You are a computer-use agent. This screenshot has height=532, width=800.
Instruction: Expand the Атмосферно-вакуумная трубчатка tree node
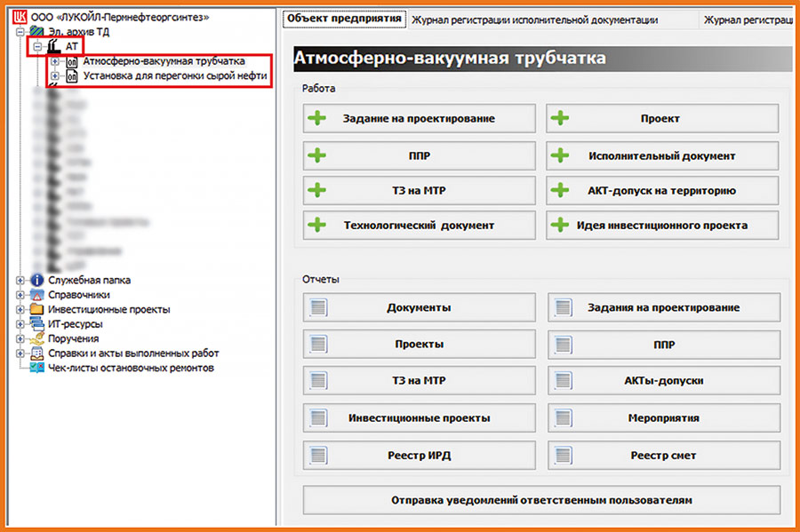[55, 62]
